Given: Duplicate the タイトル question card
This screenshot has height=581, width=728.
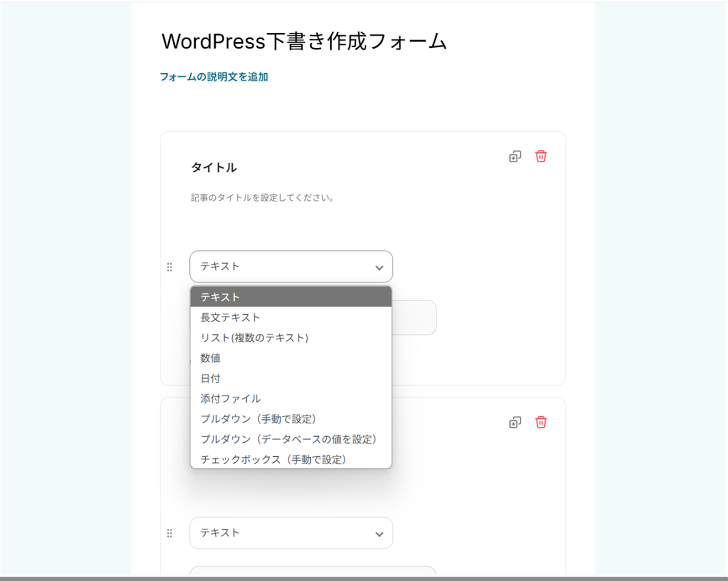Looking at the screenshot, I should tap(515, 157).
